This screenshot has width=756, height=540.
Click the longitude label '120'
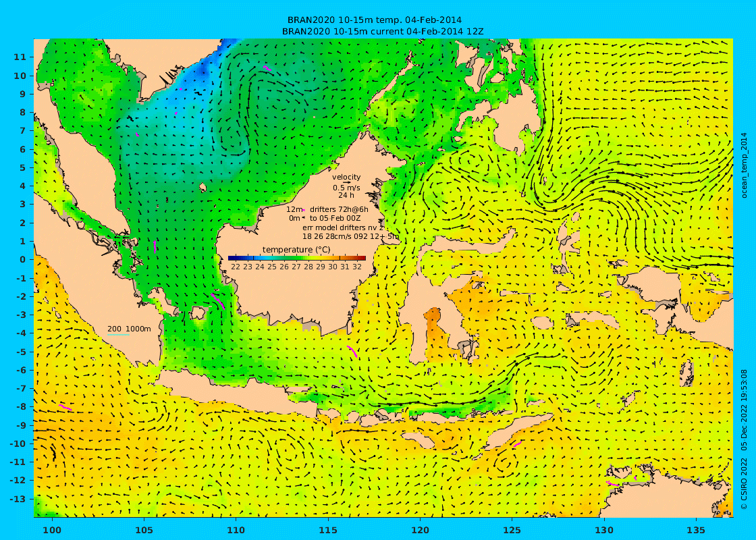(420, 529)
